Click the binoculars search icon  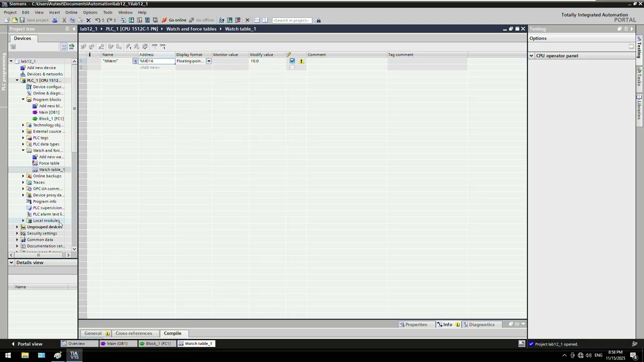pyautogui.click(x=318, y=20)
